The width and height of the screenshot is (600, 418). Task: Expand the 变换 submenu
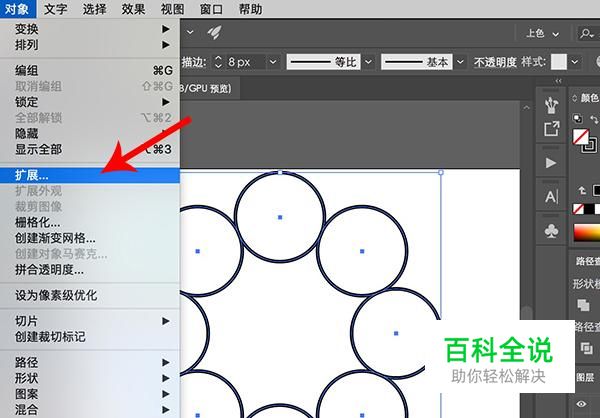[x=90, y=29]
